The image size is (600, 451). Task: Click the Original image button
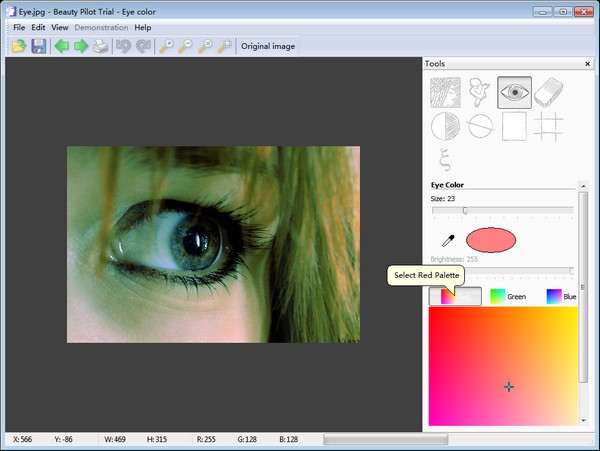[x=269, y=47]
